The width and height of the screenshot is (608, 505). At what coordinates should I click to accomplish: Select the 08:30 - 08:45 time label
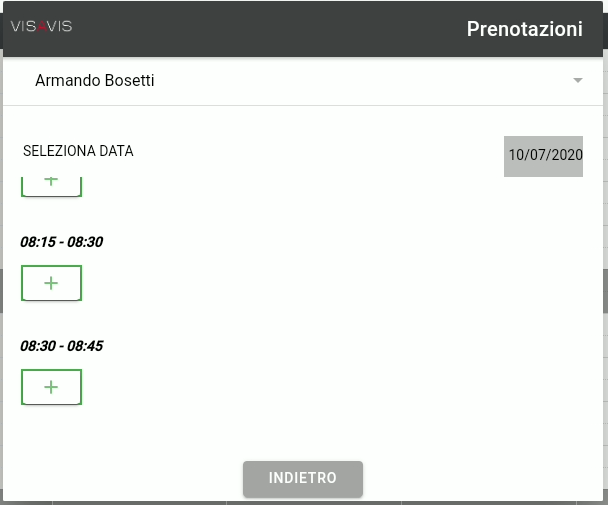(x=62, y=346)
